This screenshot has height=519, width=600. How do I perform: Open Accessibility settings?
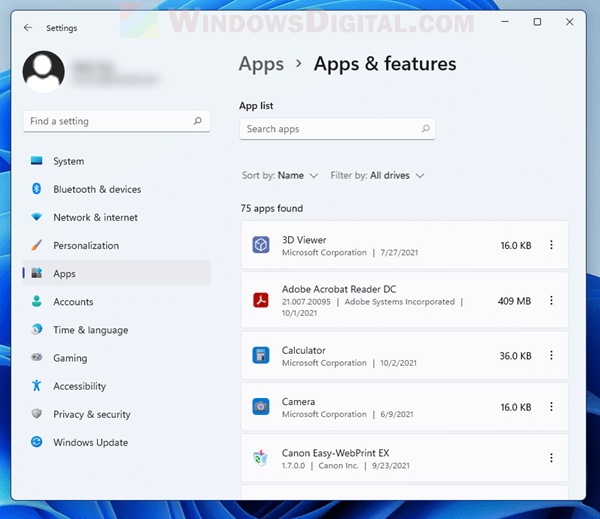click(x=116, y=385)
